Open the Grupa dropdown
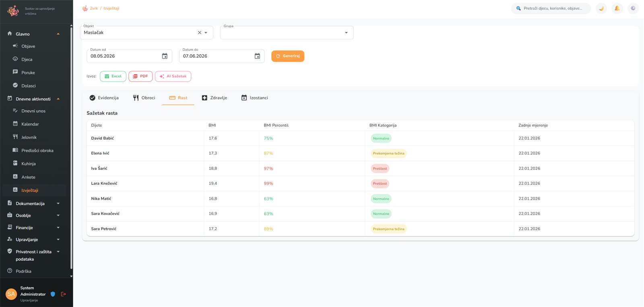Image resolution: width=644 pixels, height=307 pixels. (287, 33)
